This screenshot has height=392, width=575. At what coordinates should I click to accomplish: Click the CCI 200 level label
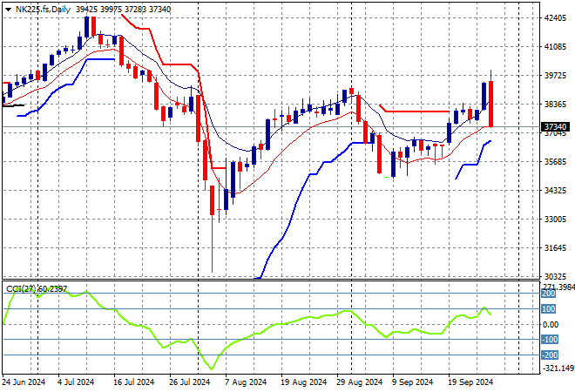[x=549, y=294]
